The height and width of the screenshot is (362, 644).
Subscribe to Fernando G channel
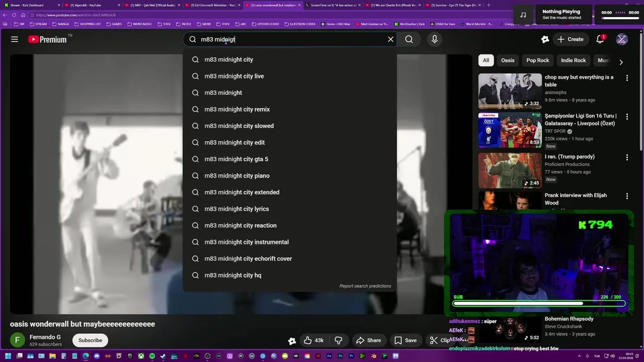(90, 340)
